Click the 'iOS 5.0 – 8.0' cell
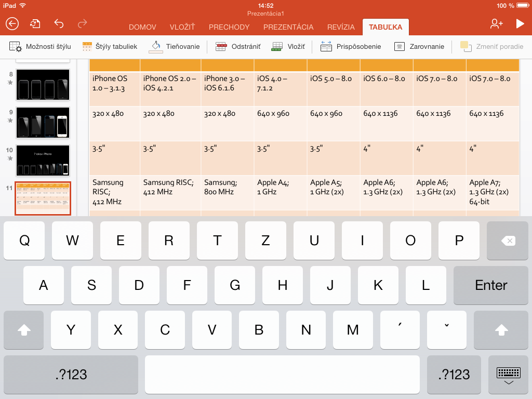The height and width of the screenshot is (399, 532). [x=334, y=88]
